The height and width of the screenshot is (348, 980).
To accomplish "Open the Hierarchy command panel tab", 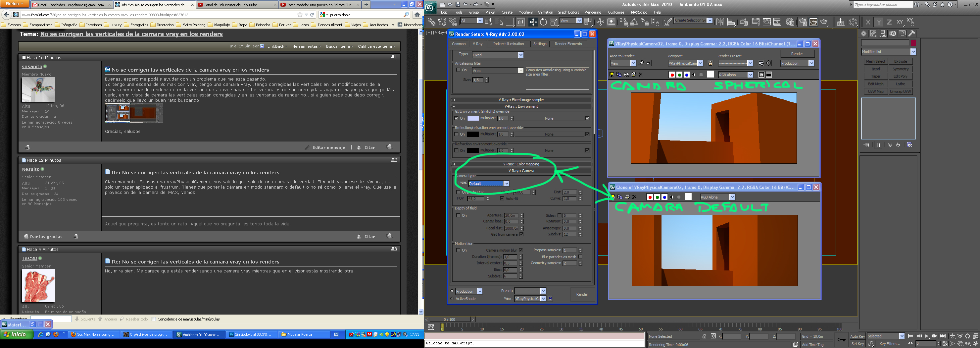I will pyautogui.click(x=883, y=33).
